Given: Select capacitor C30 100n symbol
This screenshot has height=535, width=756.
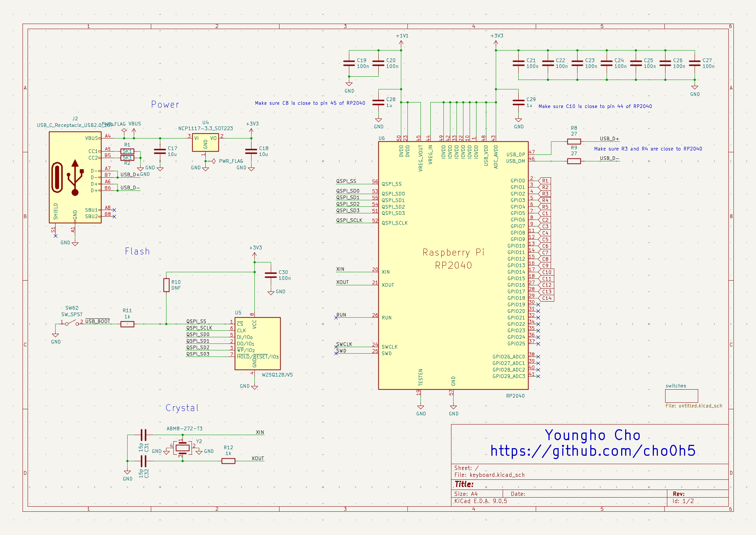Looking at the screenshot, I should (x=271, y=275).
